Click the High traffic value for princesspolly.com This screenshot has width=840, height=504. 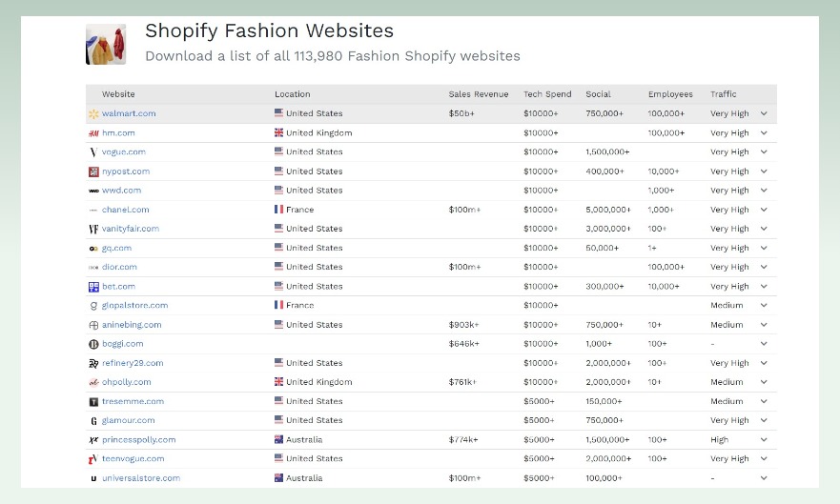point(719,440)
